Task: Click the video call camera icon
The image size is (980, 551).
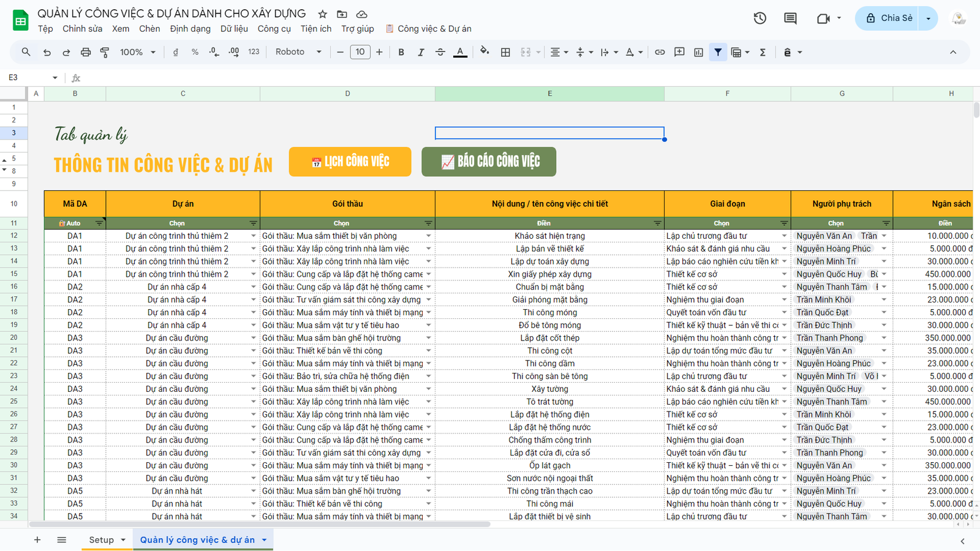Action: pyautogui.click(x=824, y=18)
